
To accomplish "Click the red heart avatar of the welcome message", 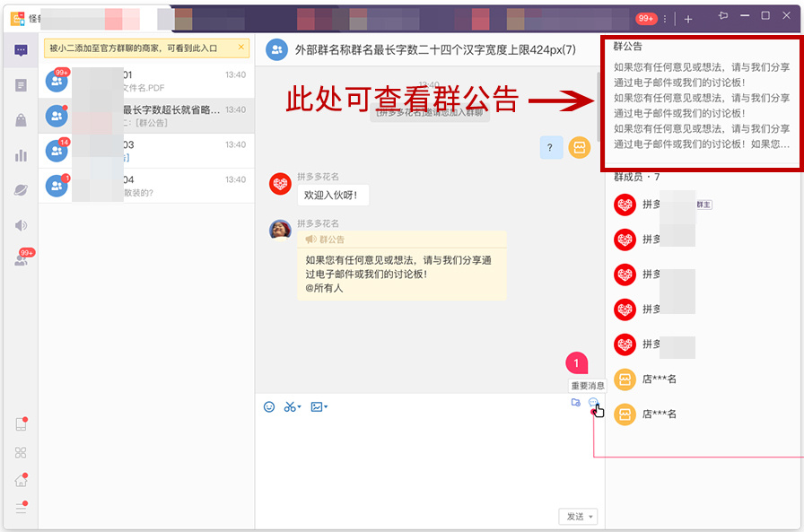I will pyautogui.click(x=281, y=184).
